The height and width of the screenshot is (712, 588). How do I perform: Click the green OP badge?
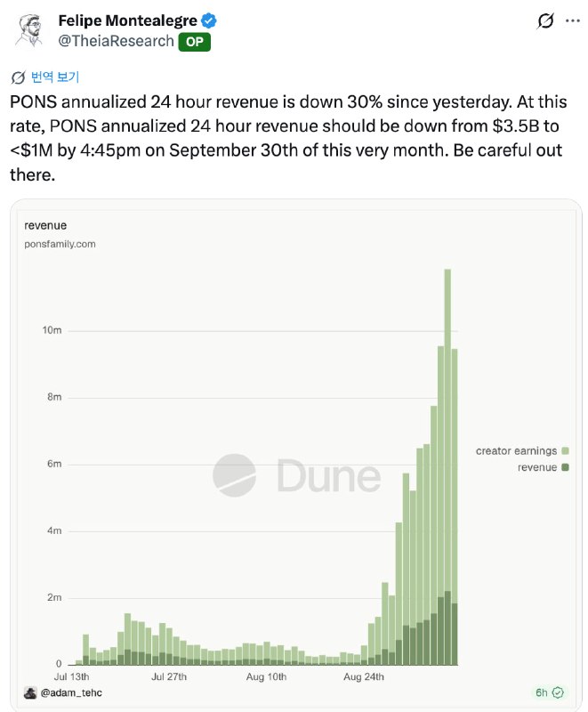pyautogui.click(x=194, y=42)
